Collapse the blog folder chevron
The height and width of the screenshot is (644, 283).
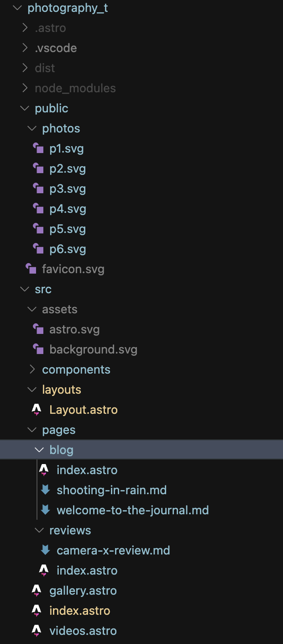(x=39, y=450)
